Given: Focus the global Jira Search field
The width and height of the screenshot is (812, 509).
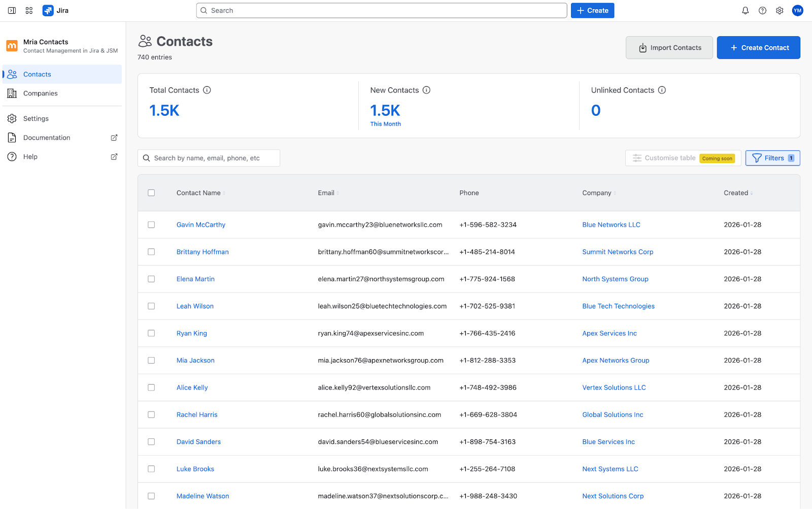Looking at the screenshot, I should [382, 11].
